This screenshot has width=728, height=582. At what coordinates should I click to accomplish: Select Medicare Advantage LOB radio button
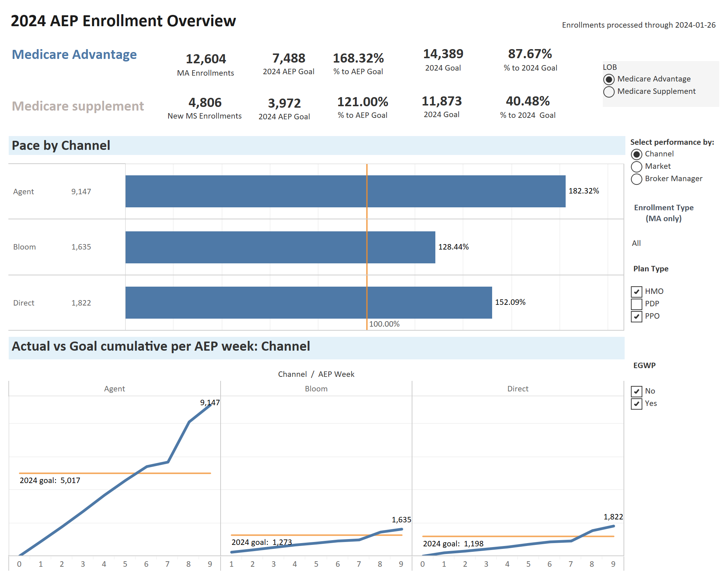pyautogui.click(x=609, y=79)
